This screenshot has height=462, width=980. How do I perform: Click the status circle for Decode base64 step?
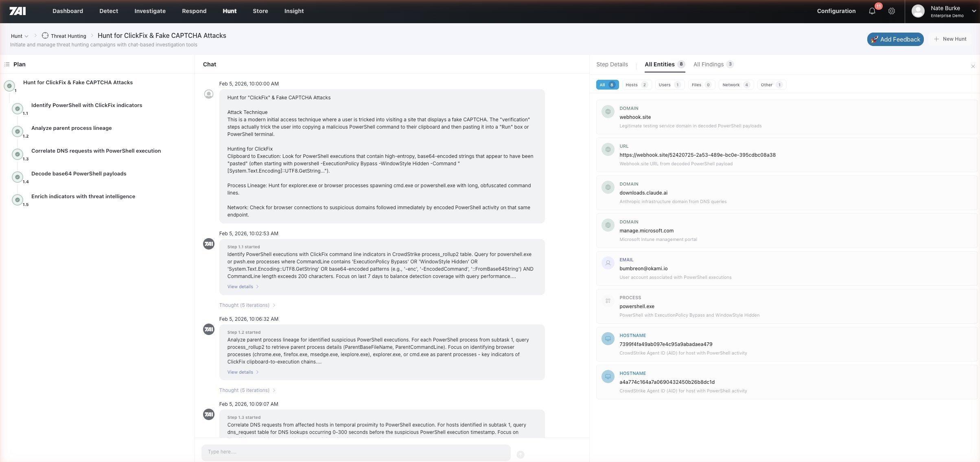coord(17,177)
